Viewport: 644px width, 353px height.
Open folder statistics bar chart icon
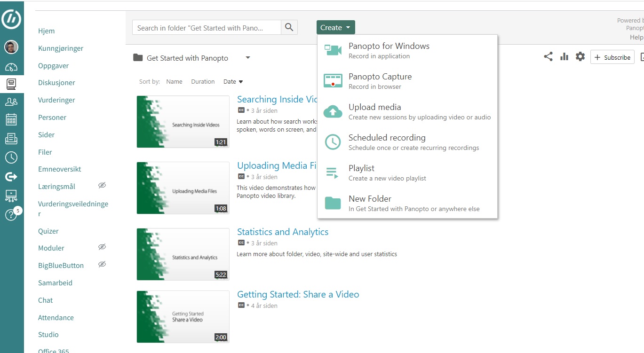pyautogui.click(x=564, y=57)
